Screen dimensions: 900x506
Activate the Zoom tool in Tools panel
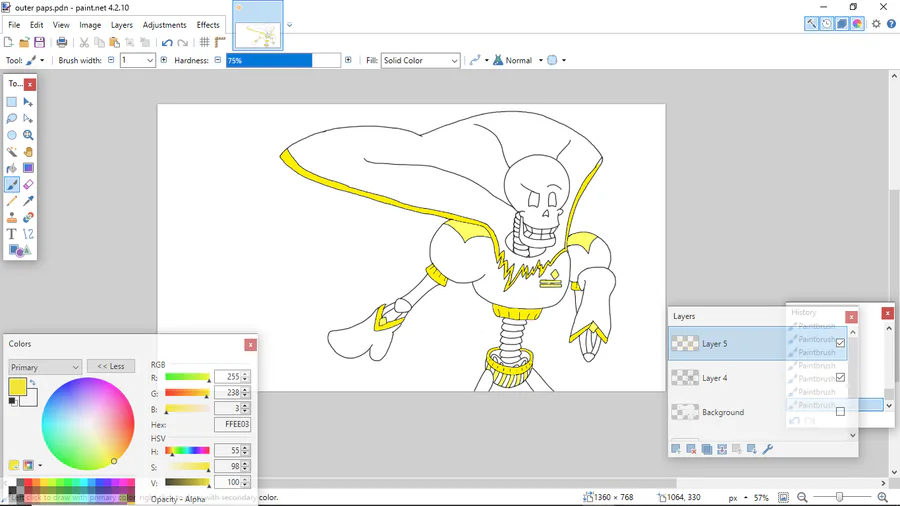click(28, 135)
